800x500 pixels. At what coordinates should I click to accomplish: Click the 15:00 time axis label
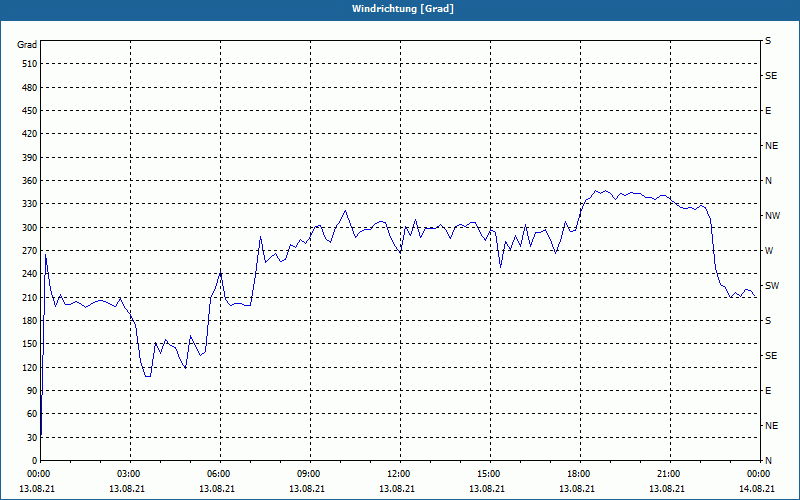[490, 474]
